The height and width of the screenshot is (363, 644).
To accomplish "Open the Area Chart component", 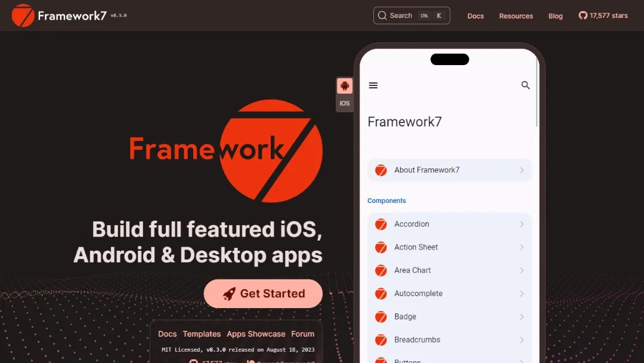I will tap(450, 270).
